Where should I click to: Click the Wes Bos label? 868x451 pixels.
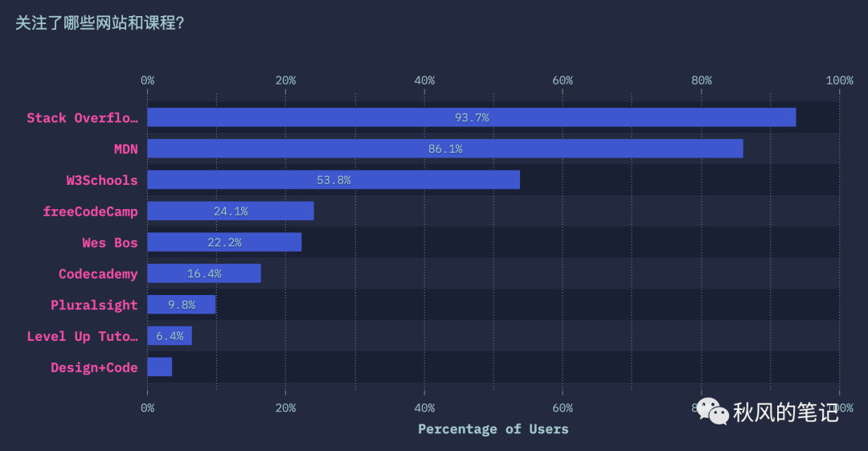pos(109,243)
